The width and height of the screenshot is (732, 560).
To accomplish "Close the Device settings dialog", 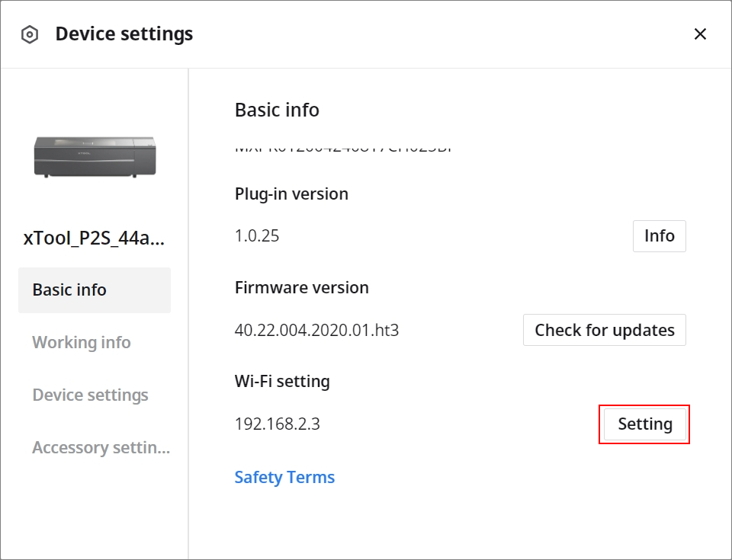I will click(700, 34).
